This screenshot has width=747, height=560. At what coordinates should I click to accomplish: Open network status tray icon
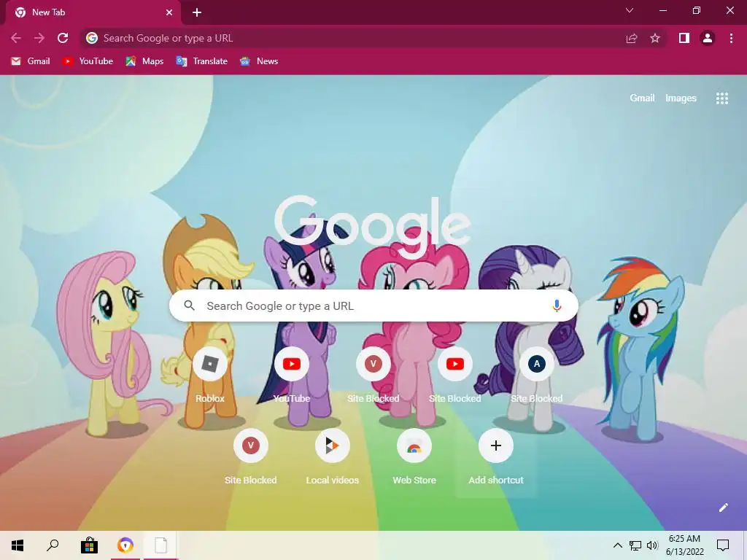[x=635, y=545]
